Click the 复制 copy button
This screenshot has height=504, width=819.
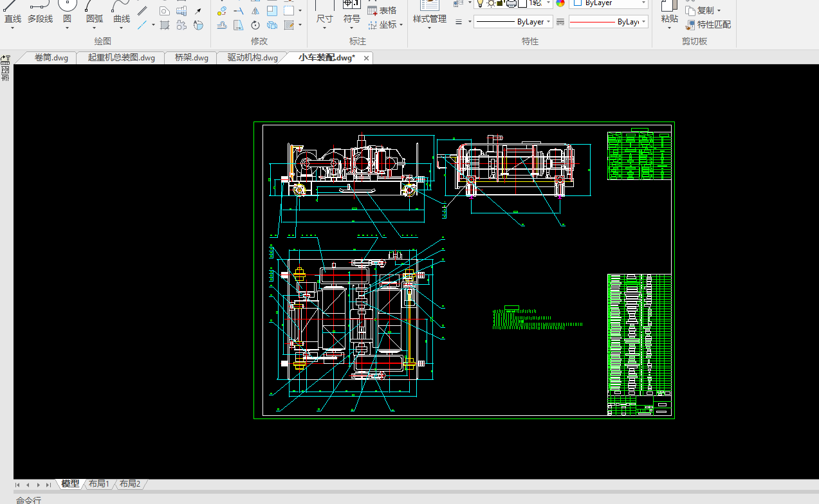point(705,10)
